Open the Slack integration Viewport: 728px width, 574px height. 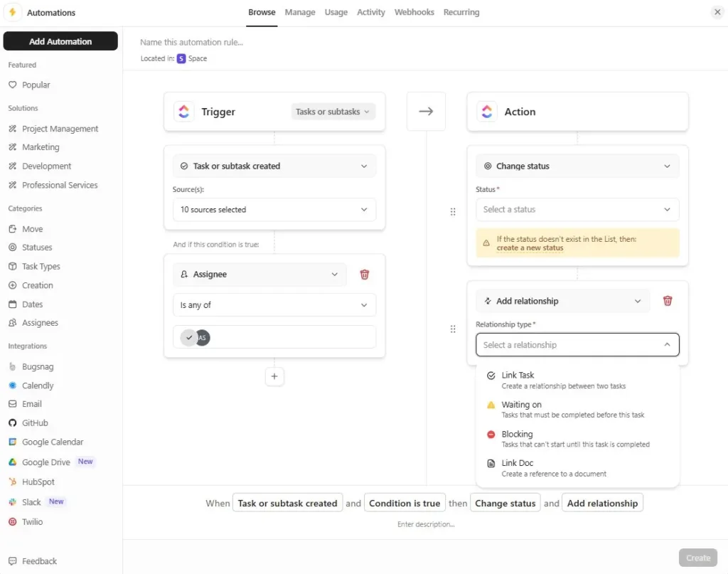25,502
